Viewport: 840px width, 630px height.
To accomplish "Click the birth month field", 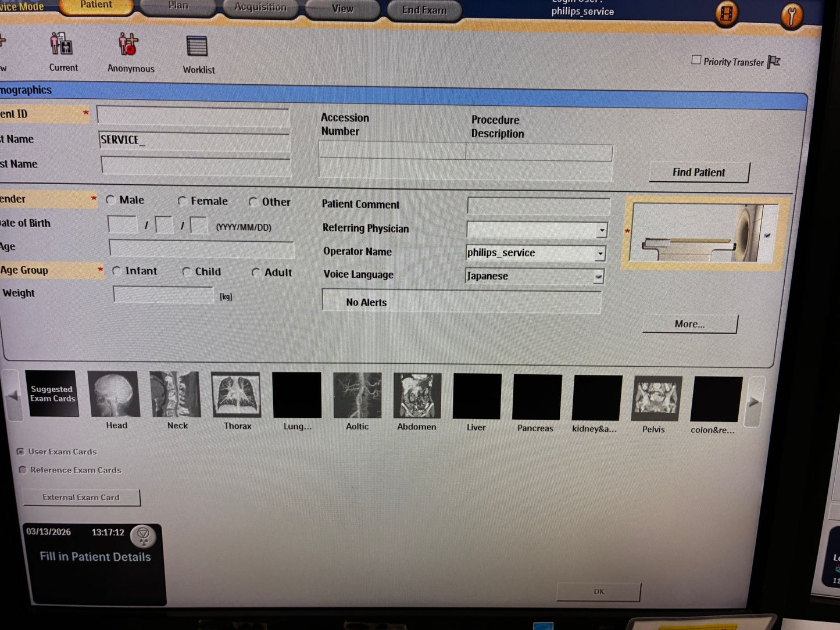I will (x=164, y=225).
